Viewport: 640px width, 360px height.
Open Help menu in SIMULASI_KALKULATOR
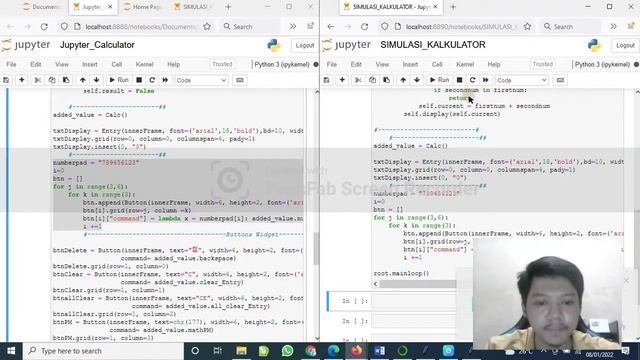494,64
